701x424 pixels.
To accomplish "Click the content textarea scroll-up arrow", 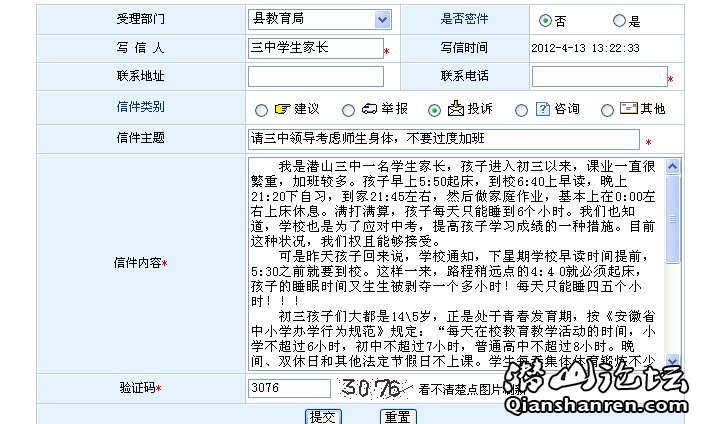I will [672, 167].
